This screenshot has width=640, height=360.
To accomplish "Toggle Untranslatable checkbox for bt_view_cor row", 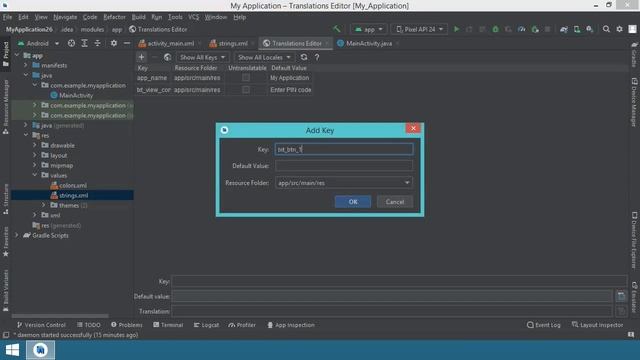I will coord(246,89).
